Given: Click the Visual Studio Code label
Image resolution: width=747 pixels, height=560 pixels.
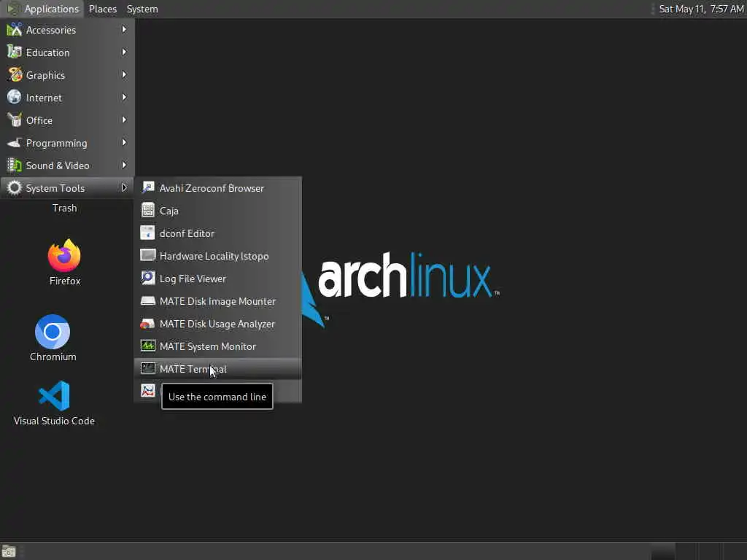Looking at the screenshot, I should tap(54, 421).
